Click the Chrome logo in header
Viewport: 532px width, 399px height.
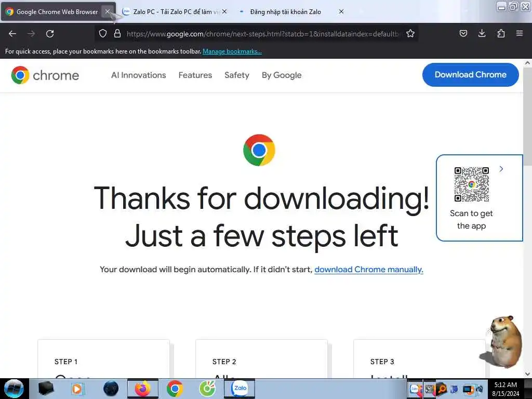coord(45,75)
